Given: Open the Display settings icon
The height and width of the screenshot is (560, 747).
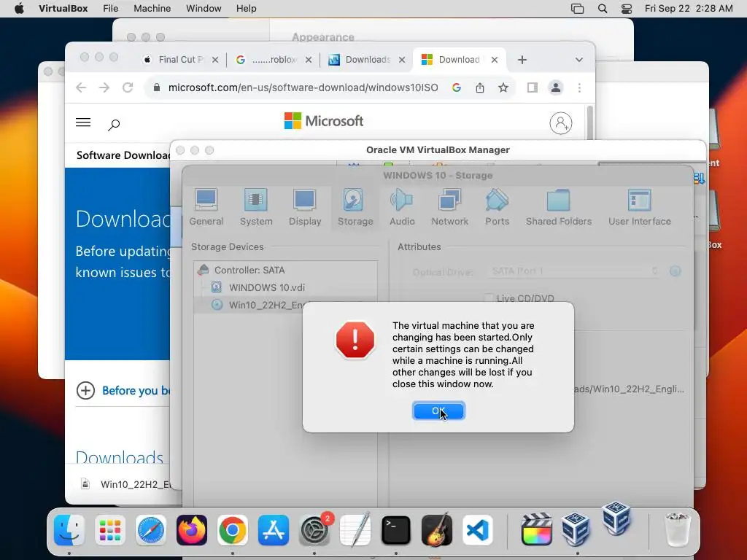Looking at the screenshot, I should coord(305,207).
